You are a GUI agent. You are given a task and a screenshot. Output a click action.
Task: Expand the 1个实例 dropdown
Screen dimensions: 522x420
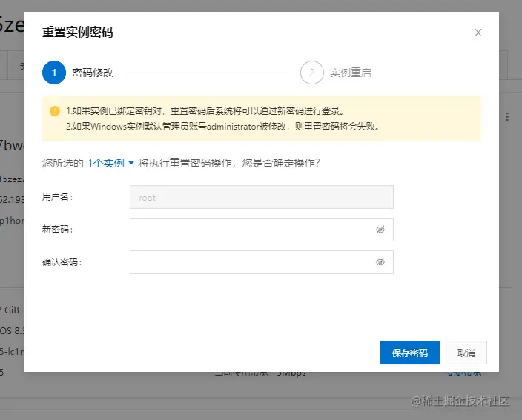pyautogui.click(x=110, y=163)
